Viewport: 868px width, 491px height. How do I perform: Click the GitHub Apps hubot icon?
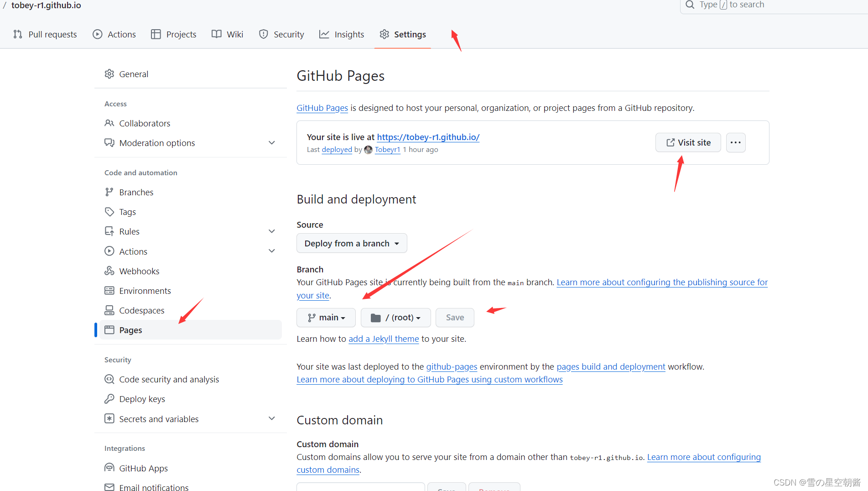tap(109, 468)
